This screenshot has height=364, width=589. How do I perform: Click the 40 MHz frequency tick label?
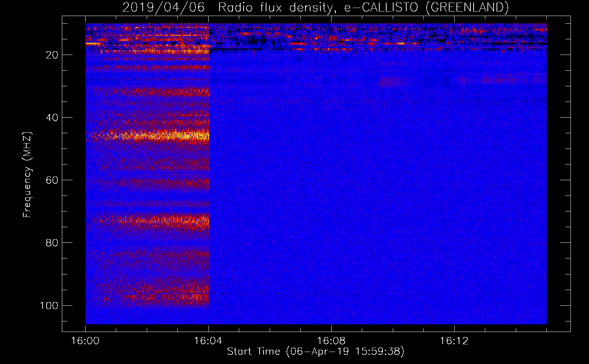point(52,118)
